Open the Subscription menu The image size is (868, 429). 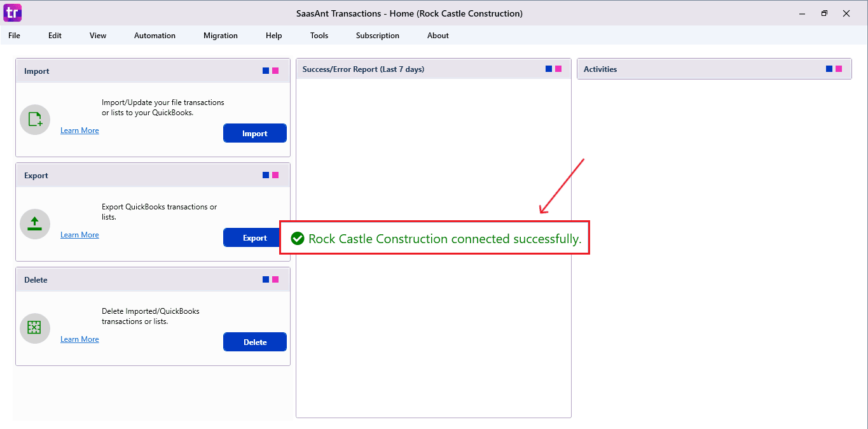[x=377, y=36]
